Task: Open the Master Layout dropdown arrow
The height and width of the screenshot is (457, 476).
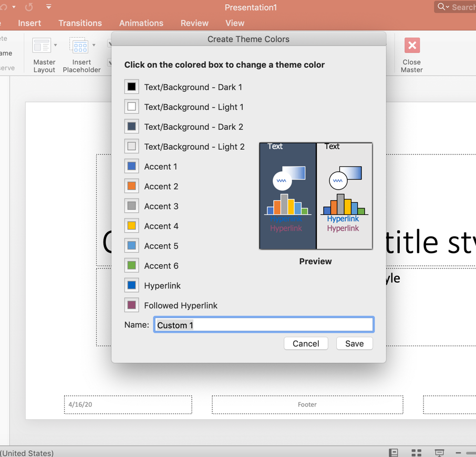Action: 55,46
